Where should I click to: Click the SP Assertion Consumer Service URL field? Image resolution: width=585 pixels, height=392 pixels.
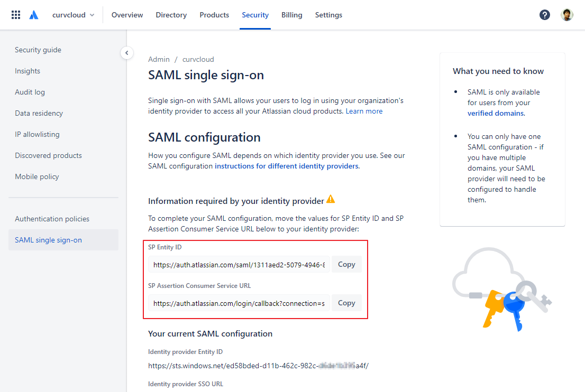(239, 303)
